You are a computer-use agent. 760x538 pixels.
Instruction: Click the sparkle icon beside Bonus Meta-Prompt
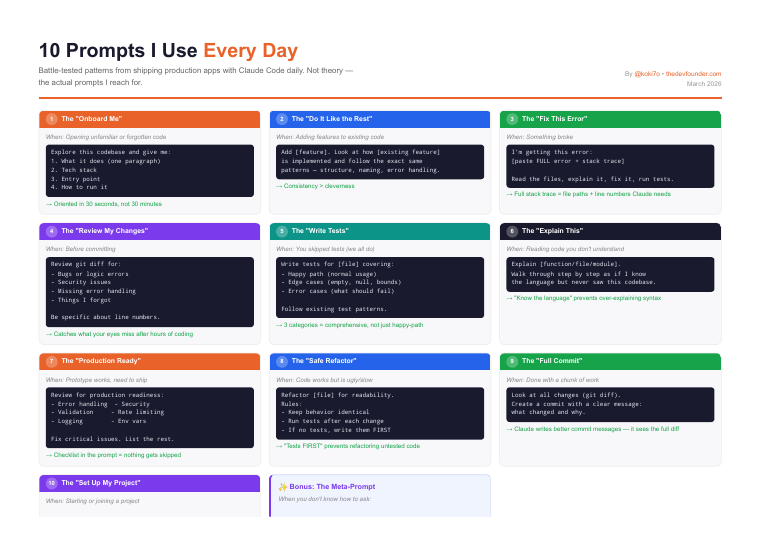point(283,487)
